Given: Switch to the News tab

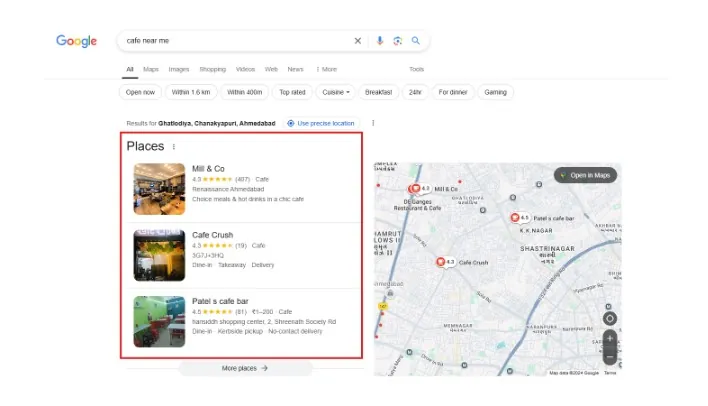Looking at the screenshot, I should coord(295,69).
